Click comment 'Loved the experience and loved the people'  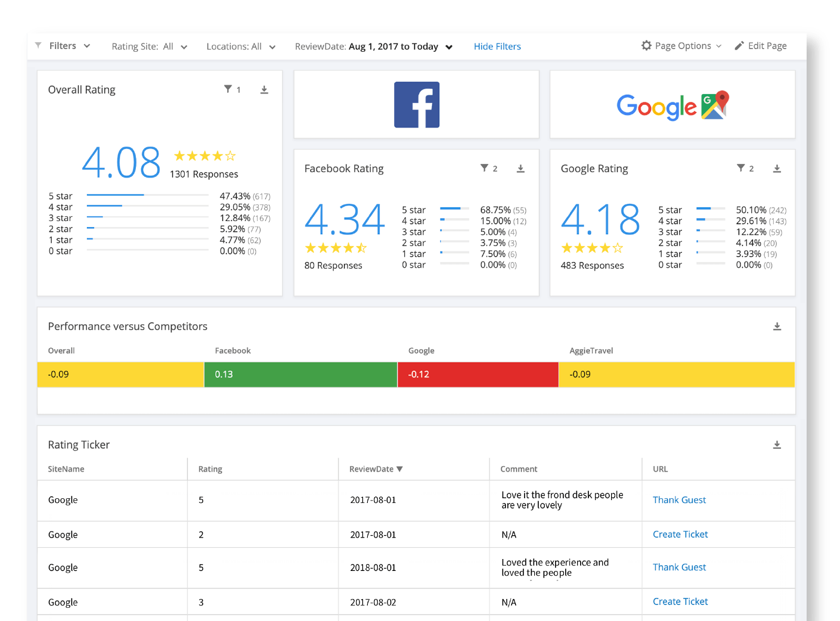pos(555,567)
